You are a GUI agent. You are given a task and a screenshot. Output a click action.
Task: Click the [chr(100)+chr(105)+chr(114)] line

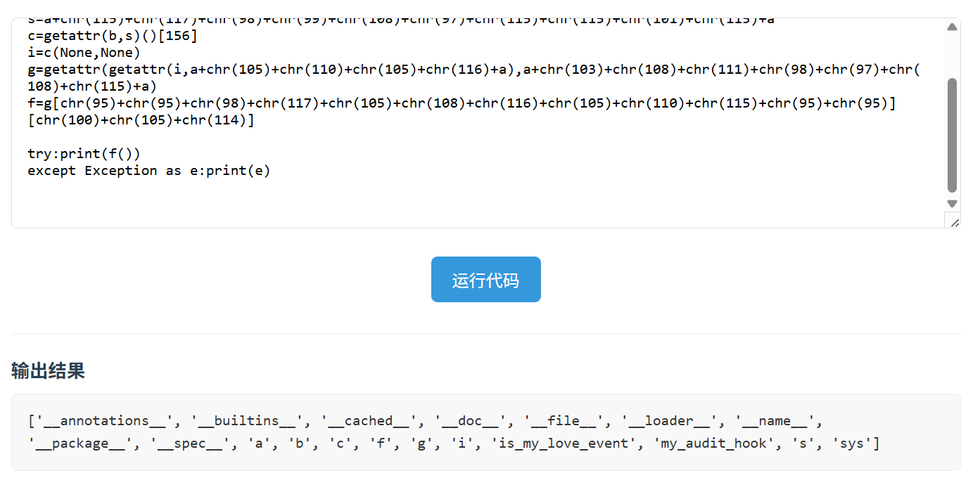[141, 120]
